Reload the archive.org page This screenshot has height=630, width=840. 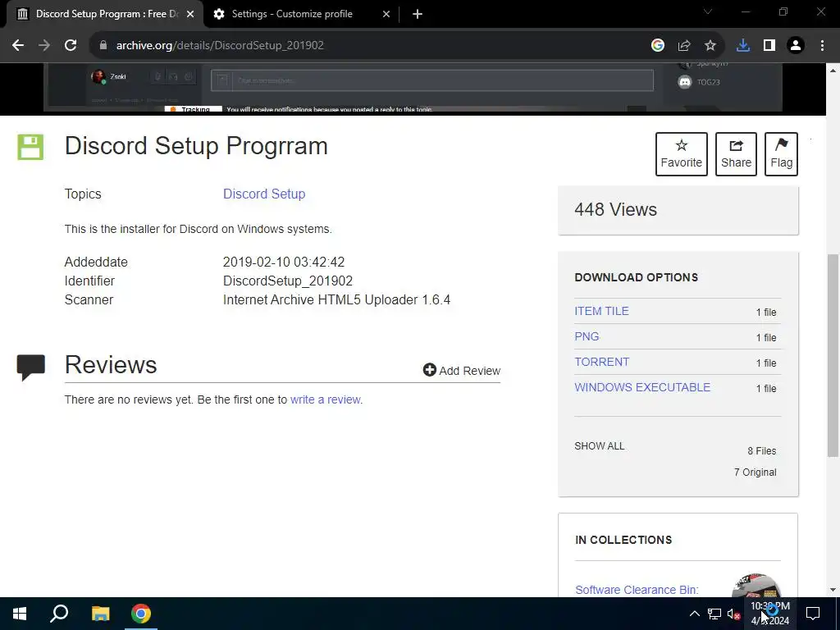click(x=71, y=46)
